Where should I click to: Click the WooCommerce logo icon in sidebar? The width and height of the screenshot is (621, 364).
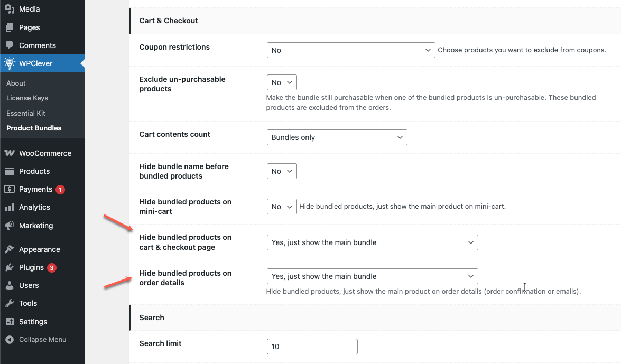coord(10,153)
